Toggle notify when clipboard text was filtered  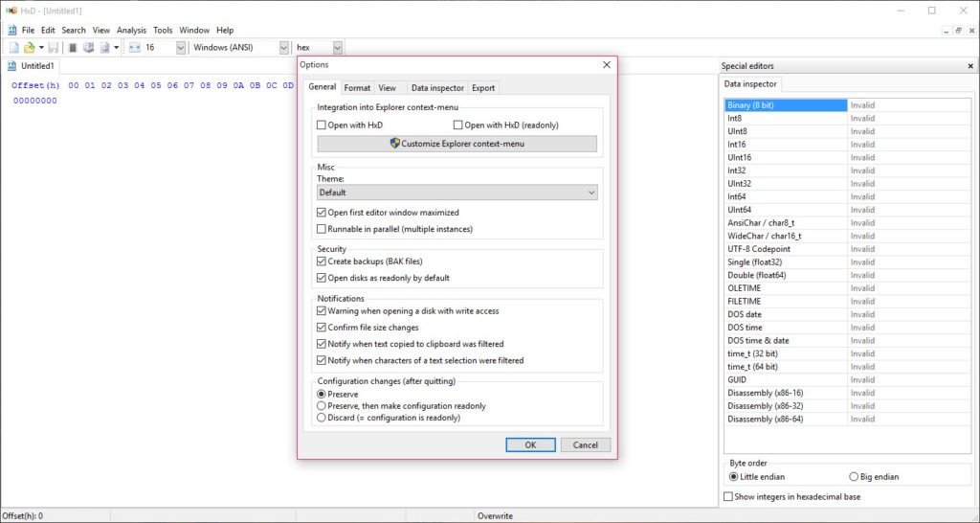(x=322, y=344)
